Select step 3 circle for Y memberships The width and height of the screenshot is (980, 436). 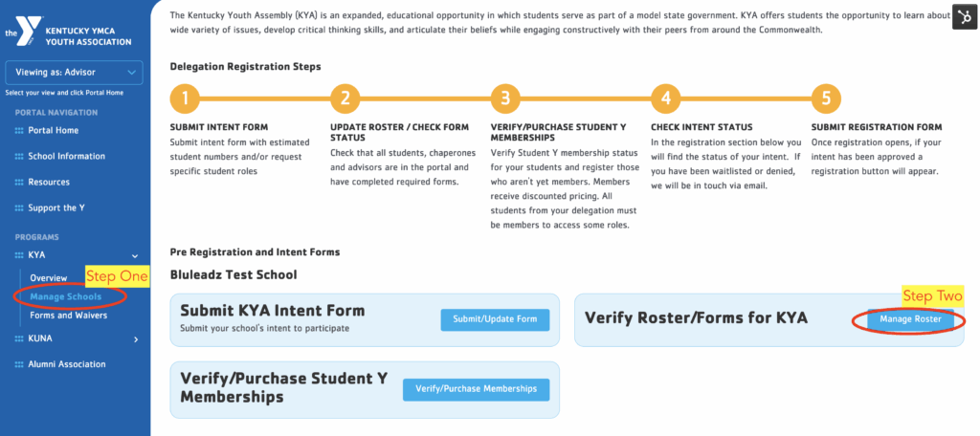tap(505, 98)
